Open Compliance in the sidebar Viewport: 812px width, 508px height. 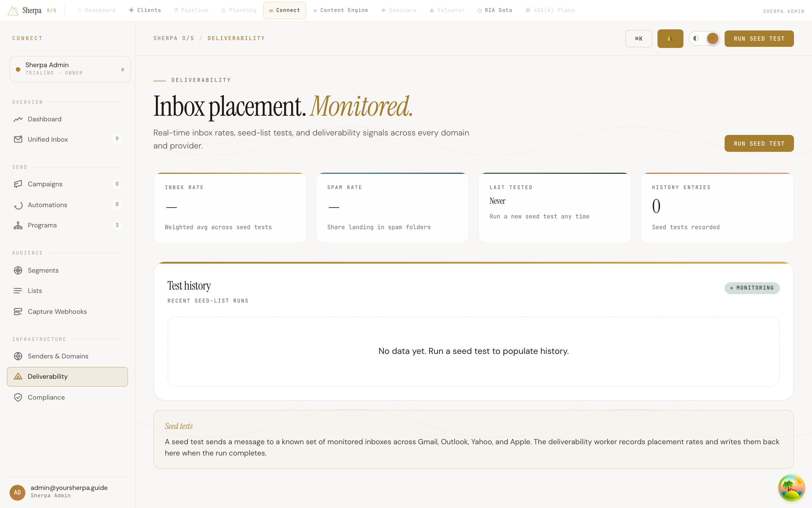[67, 397]
